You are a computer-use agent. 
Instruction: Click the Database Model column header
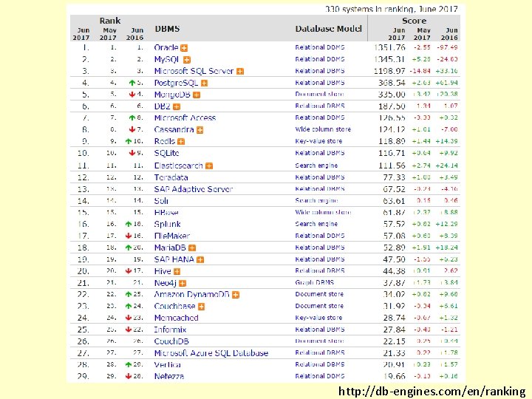coord(328,29)
